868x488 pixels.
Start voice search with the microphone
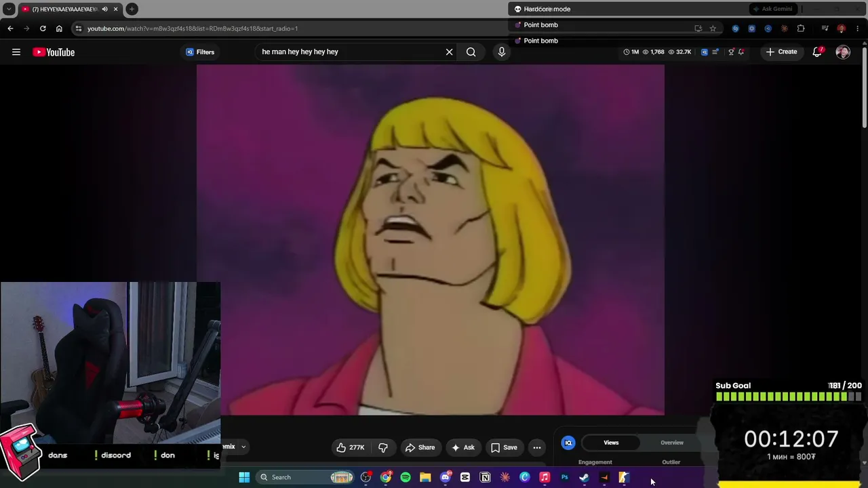[502, 52]
